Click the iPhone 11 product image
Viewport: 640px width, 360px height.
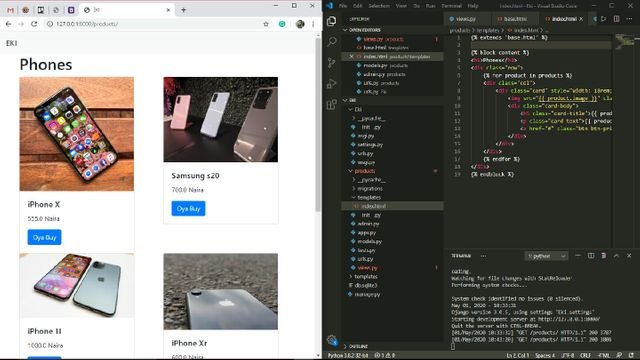[77, 285]
